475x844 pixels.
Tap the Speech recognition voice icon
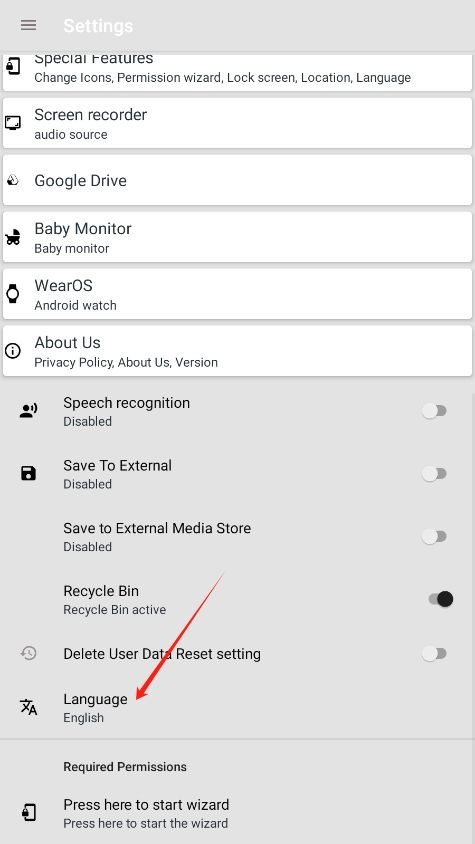click(28, 411)
